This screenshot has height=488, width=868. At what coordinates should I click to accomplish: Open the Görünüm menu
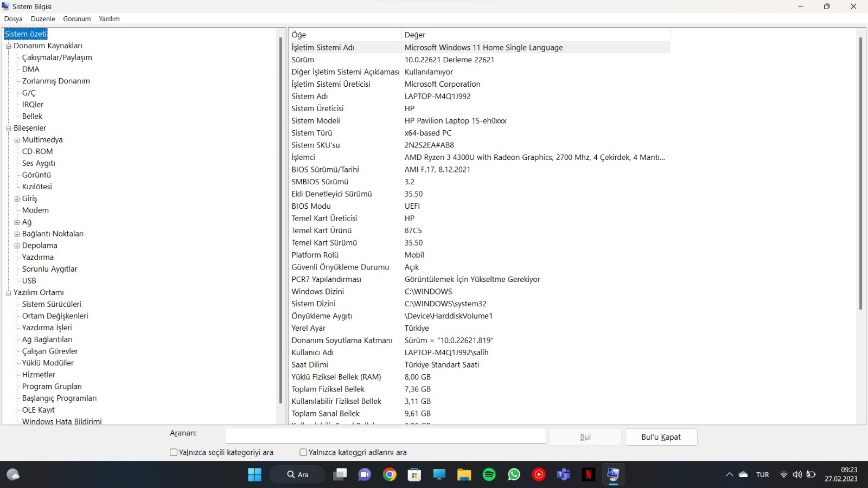[x=77, y=18]
